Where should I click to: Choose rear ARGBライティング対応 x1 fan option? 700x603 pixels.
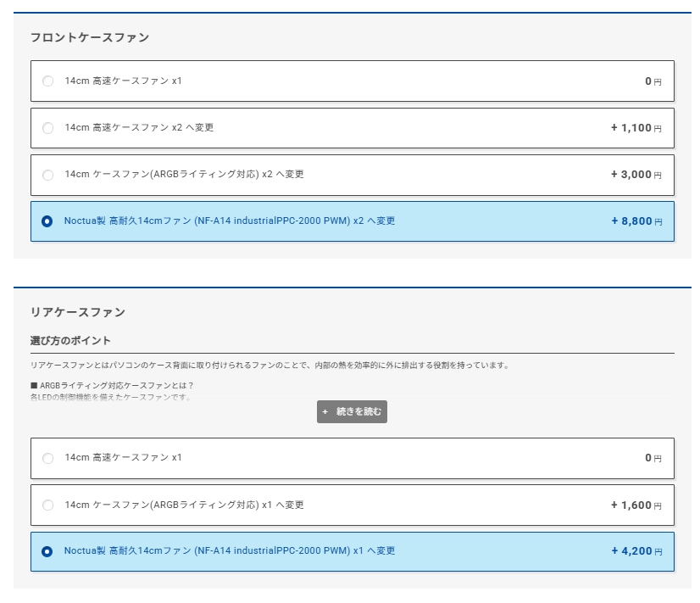pyautogui.click(x=353, y=505)
